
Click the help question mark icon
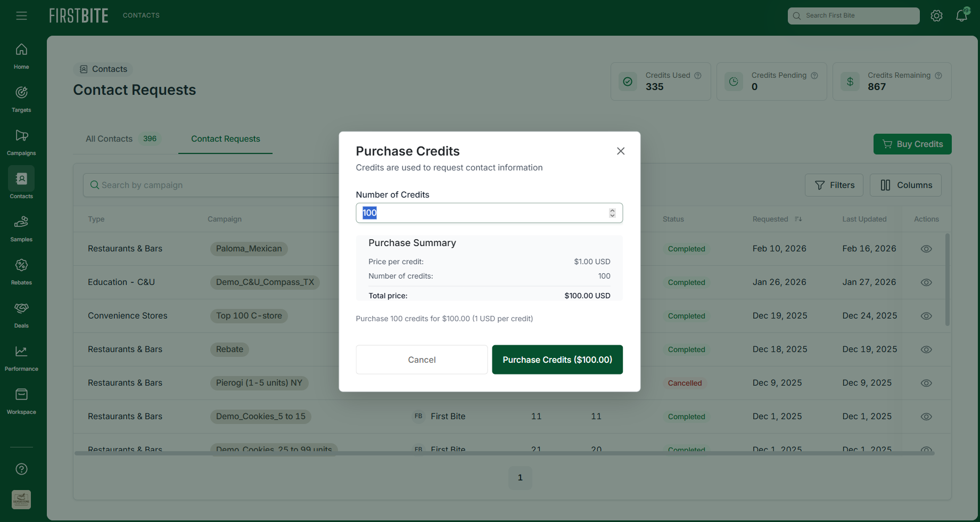pos(21,469)
